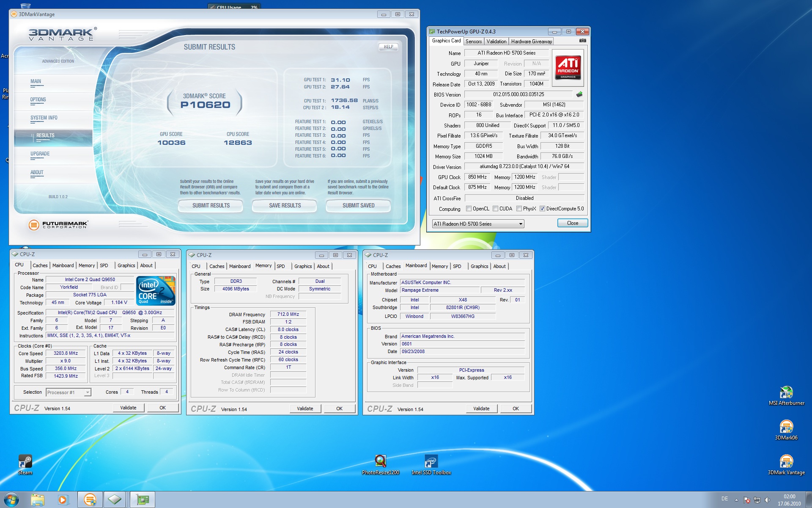Click the SAVE RESULTS button

point(285,206)
